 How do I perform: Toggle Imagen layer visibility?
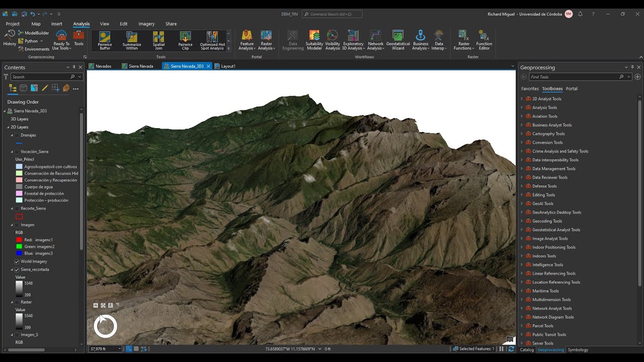point(17,225)
